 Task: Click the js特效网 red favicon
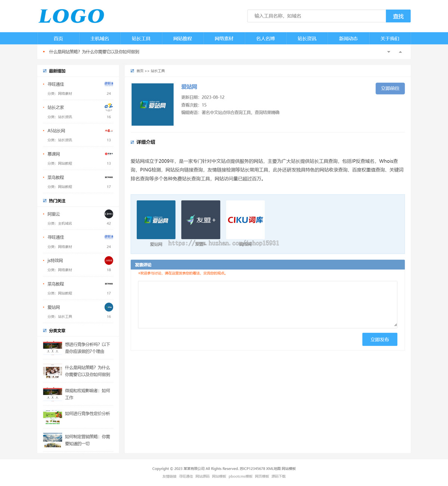(108, 260)
